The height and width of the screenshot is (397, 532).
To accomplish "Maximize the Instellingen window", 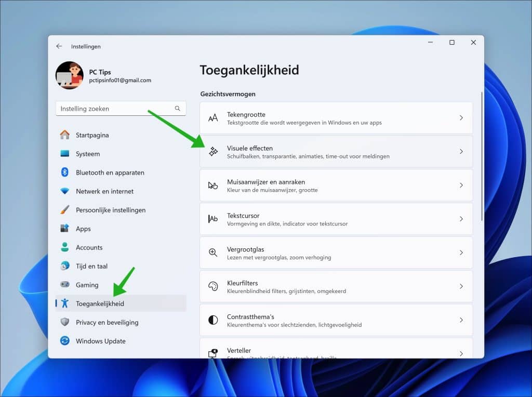I will click(x=452, y=43).
